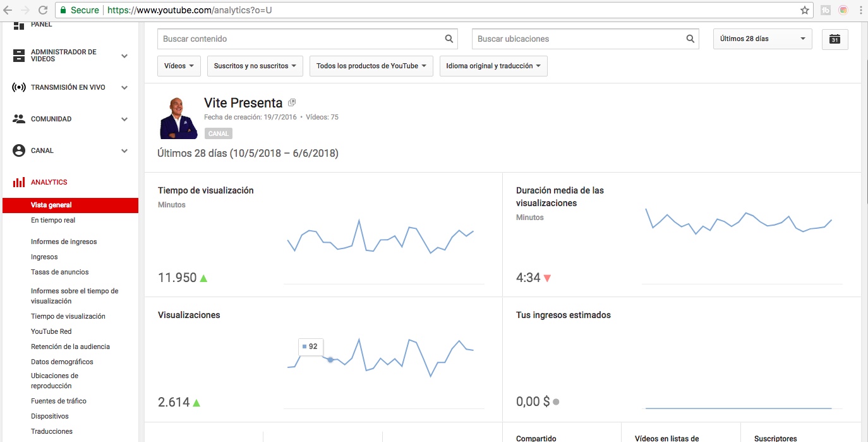
Task: Open Suscritos y no suscritos dropdown
Action: (x=255, y=66)
